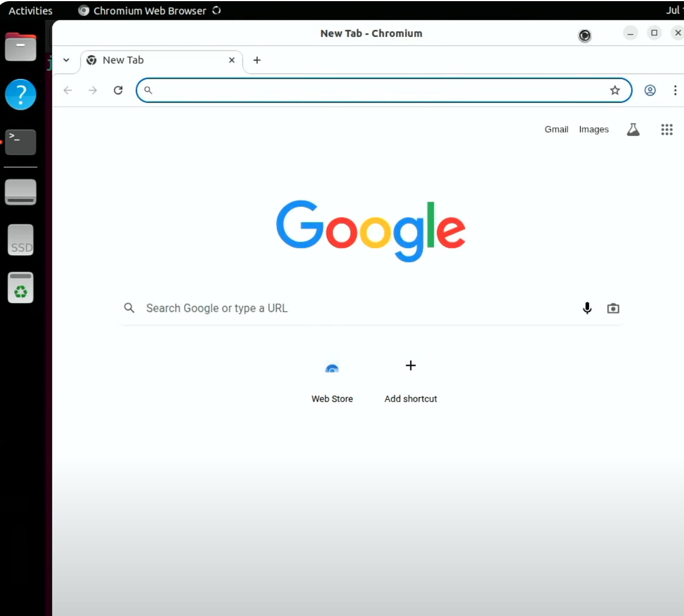Open the removable drive dock icon
This screenshot has height=616, width=684.
(21, 192)
